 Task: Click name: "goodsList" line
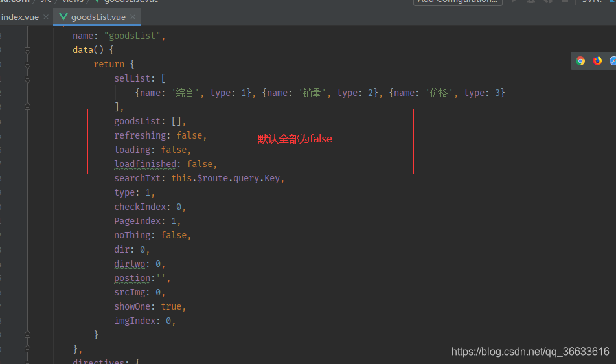pos(119,36)
